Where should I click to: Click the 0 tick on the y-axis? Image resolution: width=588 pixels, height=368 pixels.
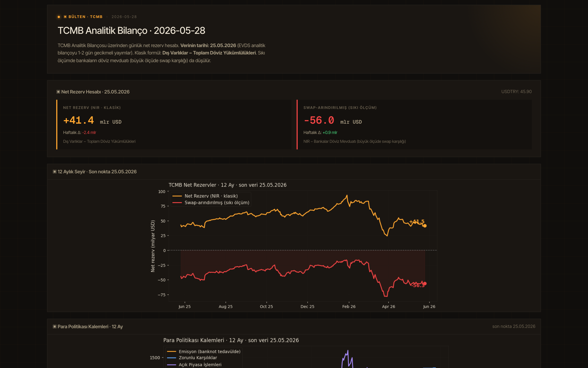(164, 250)
